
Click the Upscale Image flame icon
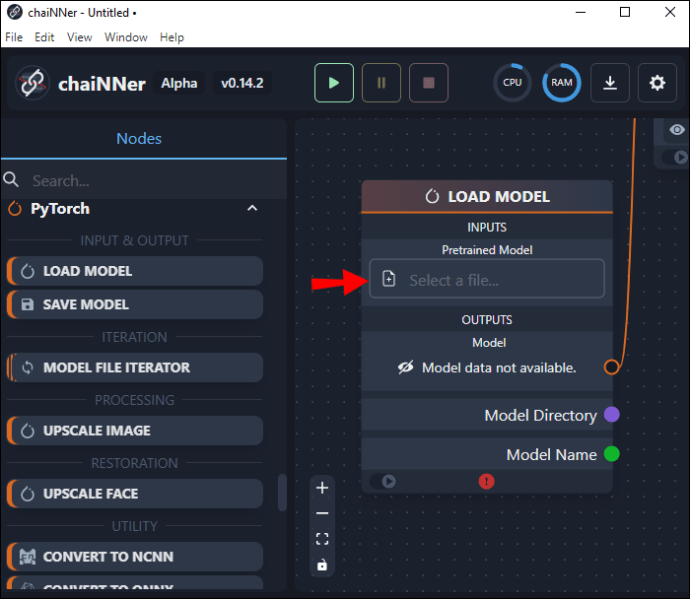coord(27,430)
